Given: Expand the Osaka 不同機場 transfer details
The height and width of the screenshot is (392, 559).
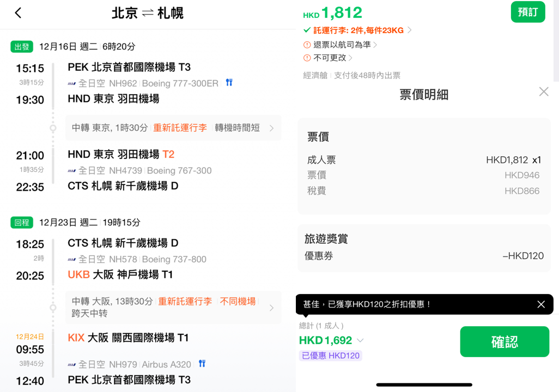Looking at the screenshot, I should [272, 307].
